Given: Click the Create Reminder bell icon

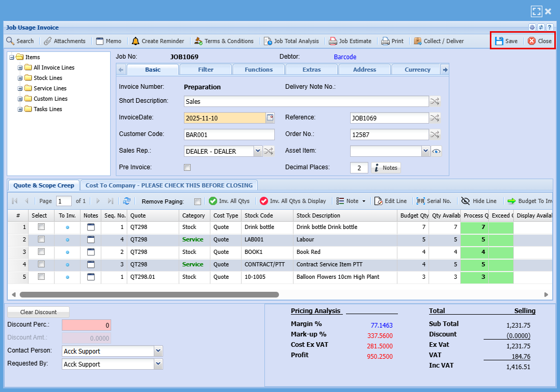Looking at the screenshot, I should [136, 41].
